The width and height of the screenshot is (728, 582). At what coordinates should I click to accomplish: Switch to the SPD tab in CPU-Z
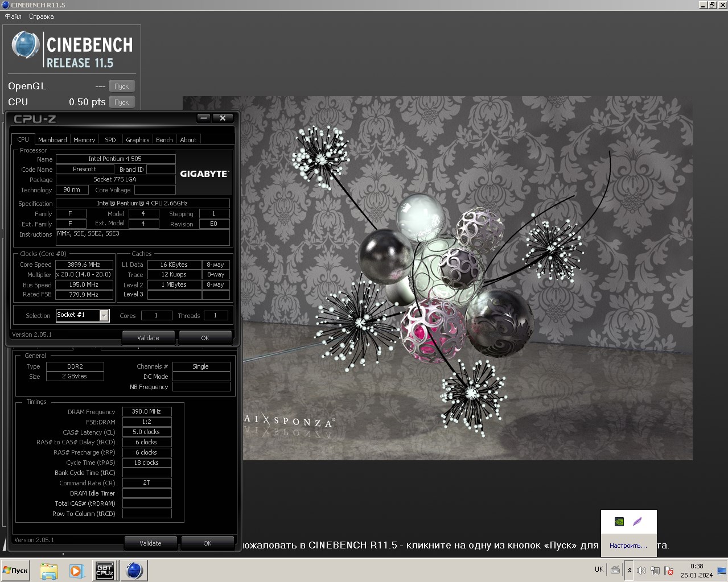(x=110, y=140)
